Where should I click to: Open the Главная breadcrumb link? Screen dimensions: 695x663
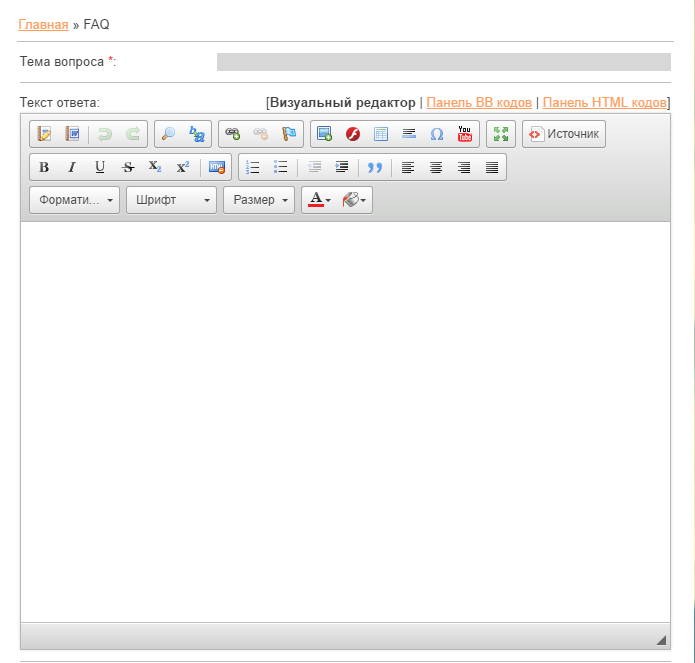point(43,24)
